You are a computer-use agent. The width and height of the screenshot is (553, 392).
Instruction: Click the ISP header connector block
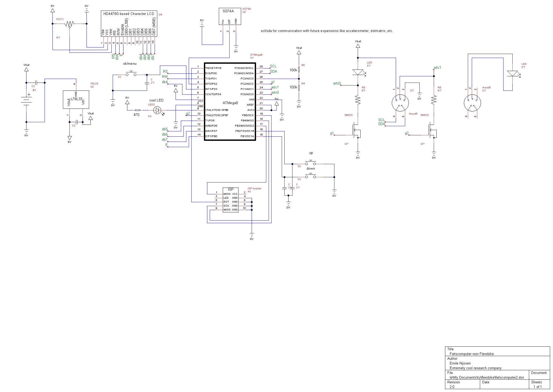[230, 200]
